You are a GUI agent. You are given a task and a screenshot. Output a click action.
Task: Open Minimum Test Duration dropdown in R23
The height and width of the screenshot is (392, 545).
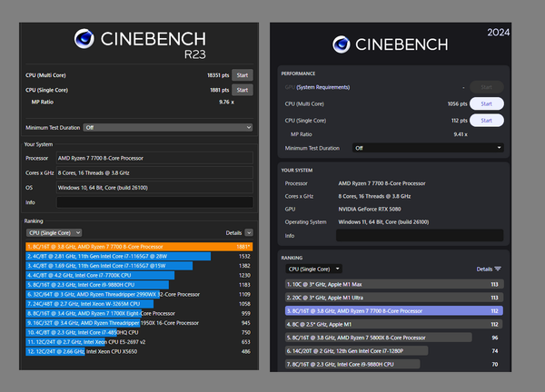click(x=167, y=128)
